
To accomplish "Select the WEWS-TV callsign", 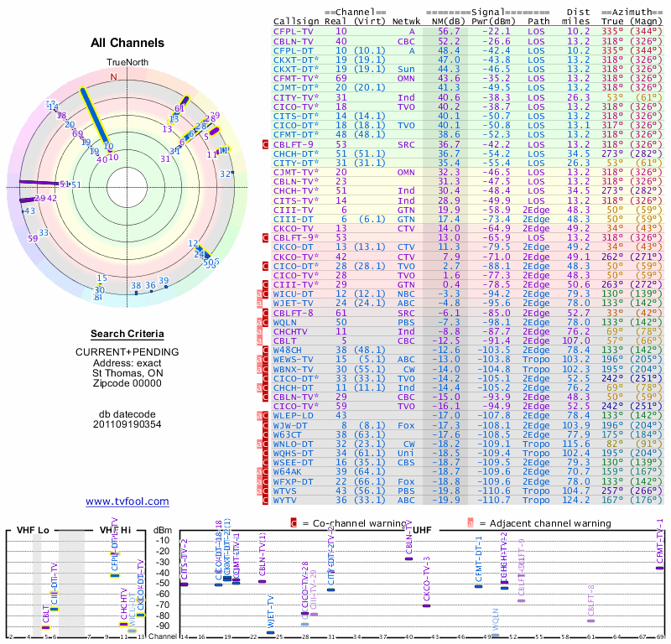I will [x=293, y=360].
